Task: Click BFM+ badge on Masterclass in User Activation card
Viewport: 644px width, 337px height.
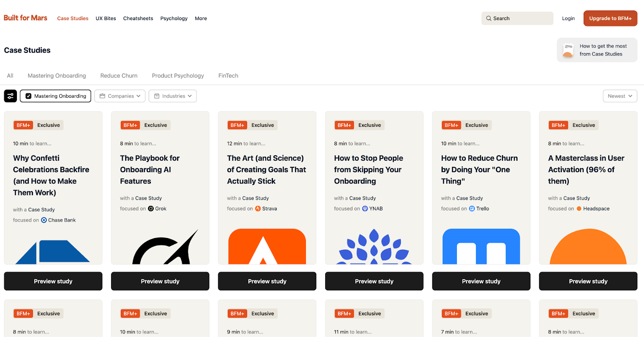Action: 559,125
